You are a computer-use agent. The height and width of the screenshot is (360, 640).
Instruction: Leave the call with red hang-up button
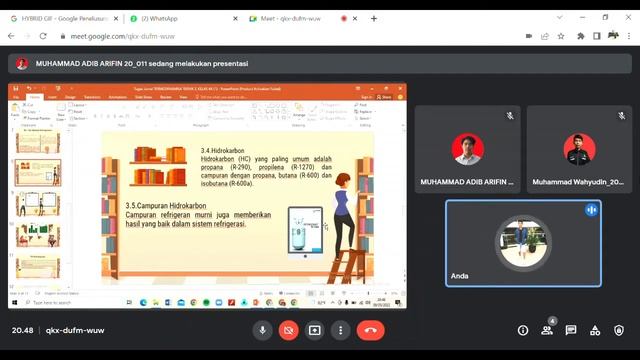(x=370, y=330)
